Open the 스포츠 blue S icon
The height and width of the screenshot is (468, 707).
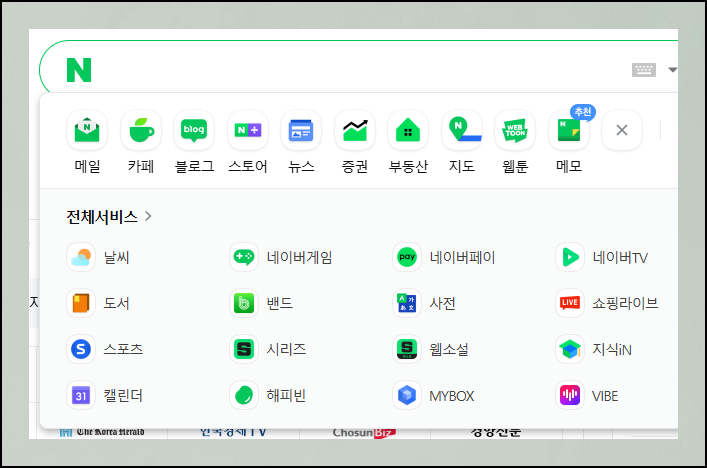[81, 349]
